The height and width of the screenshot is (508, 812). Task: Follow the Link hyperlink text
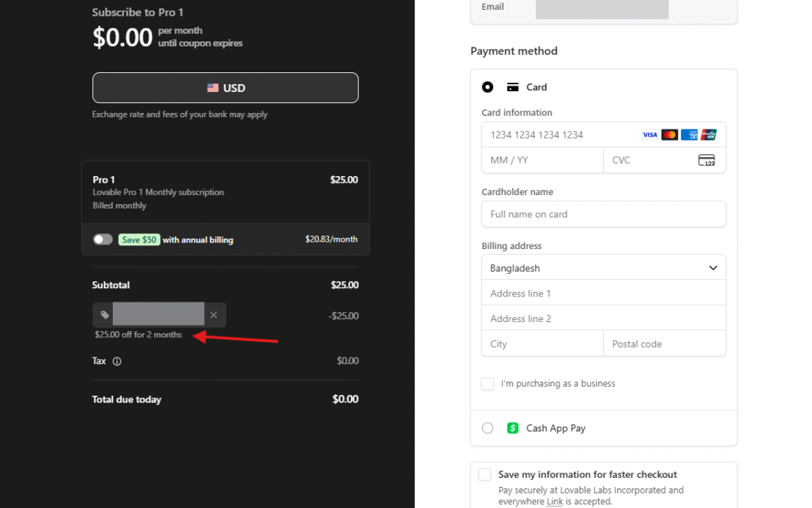coord(555,501)
